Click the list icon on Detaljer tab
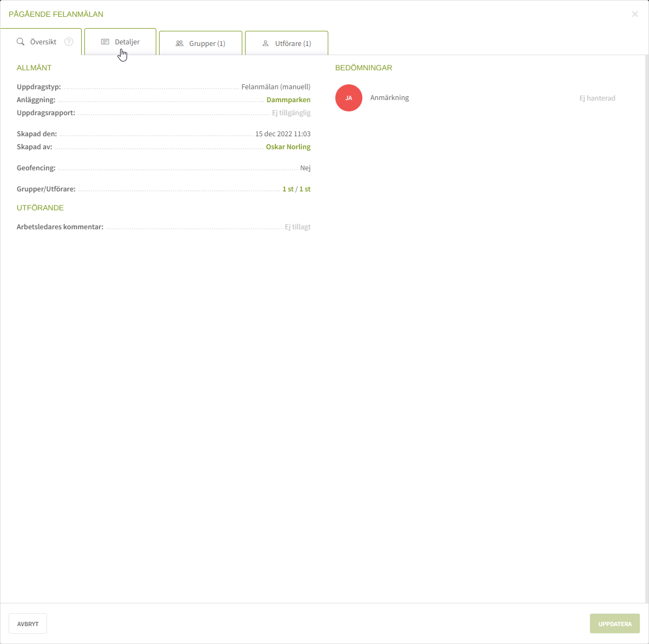The width and height of the screenshot is (649, 644). pos(105,42)
